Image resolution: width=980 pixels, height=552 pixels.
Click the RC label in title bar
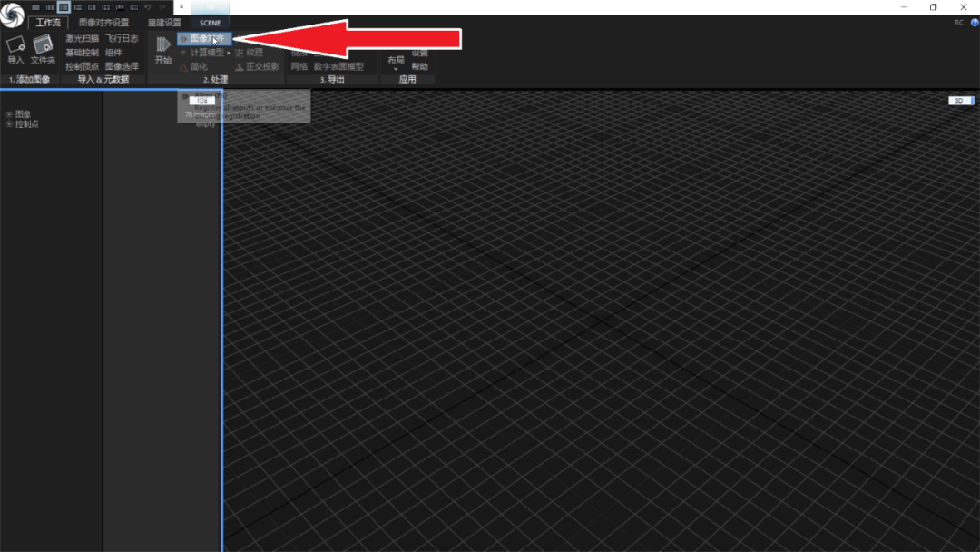pyautogui.click(x=959, y=23)
